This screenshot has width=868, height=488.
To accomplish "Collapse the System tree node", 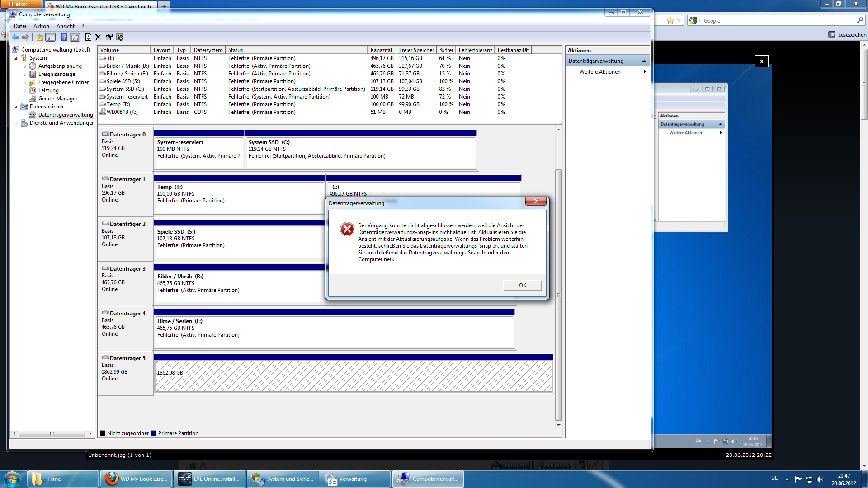I will tap(16, 58).
